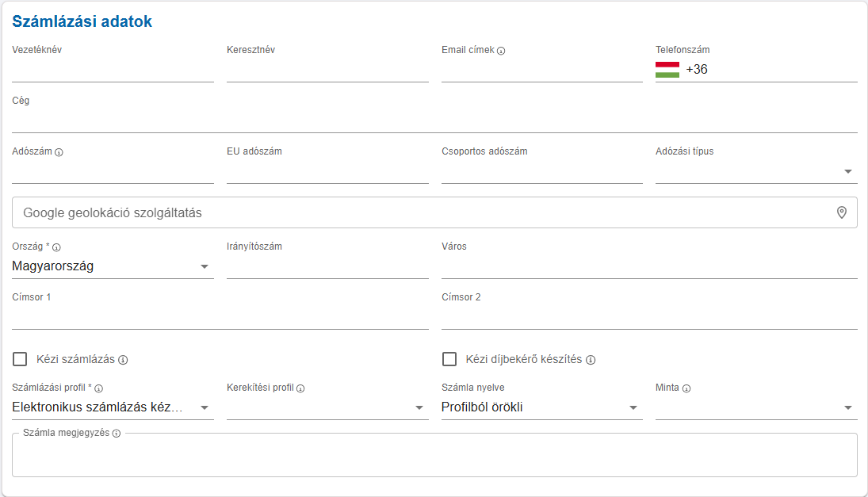Click the info icon next to Ország

pos(56,247)
